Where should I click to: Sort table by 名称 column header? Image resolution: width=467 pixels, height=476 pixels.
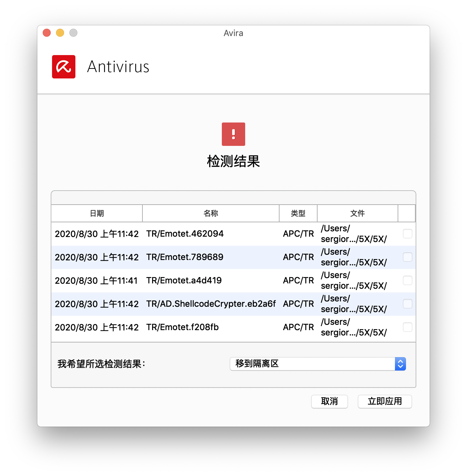[211, 213]
